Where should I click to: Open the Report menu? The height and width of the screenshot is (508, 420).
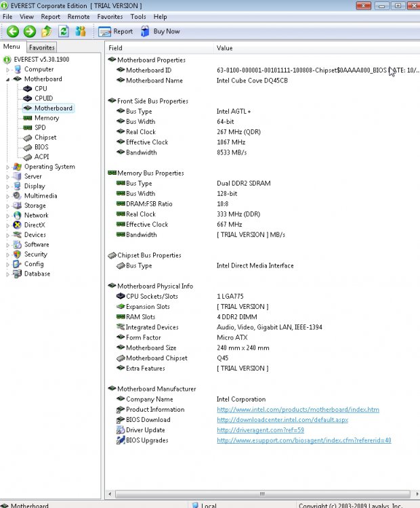[x=51, y=16]
